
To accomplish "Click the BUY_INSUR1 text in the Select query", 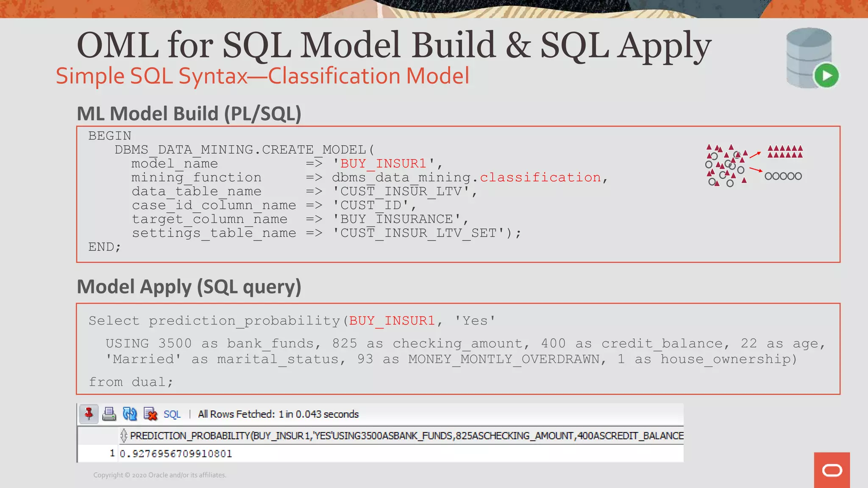I will click(392, 321).
